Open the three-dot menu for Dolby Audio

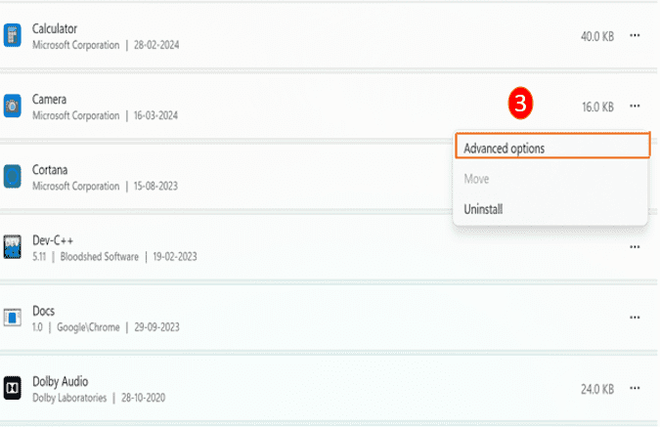click(634, 388)
